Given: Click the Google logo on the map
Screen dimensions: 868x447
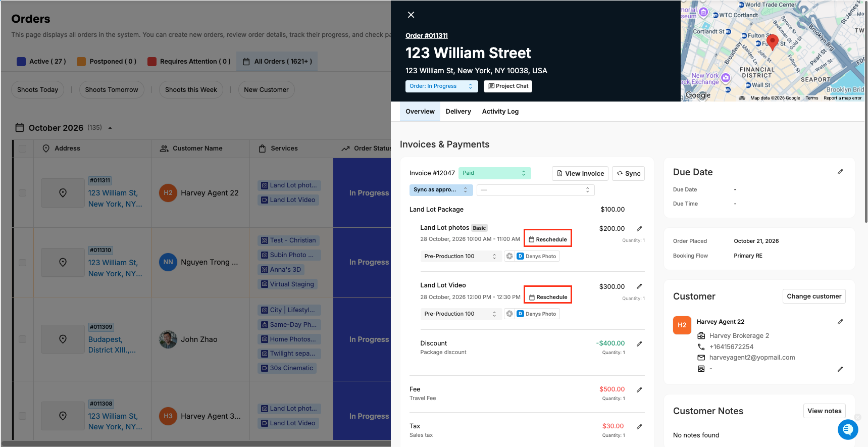Looking at the screenshot, I should [x=698, y=95].
